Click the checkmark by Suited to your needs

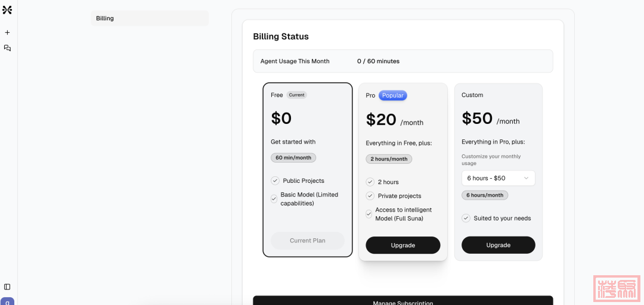466,218
